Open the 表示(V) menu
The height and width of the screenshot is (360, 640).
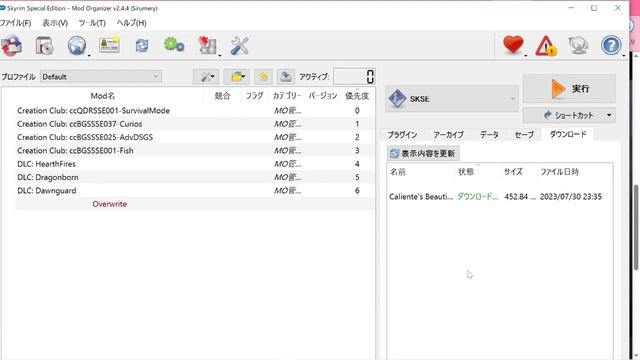[55, 23]
